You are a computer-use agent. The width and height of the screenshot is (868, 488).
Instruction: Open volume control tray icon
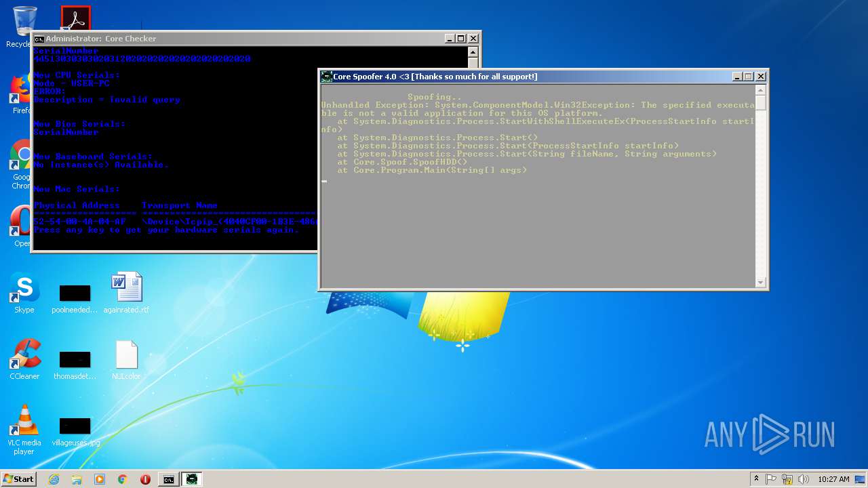pos(804,479)
